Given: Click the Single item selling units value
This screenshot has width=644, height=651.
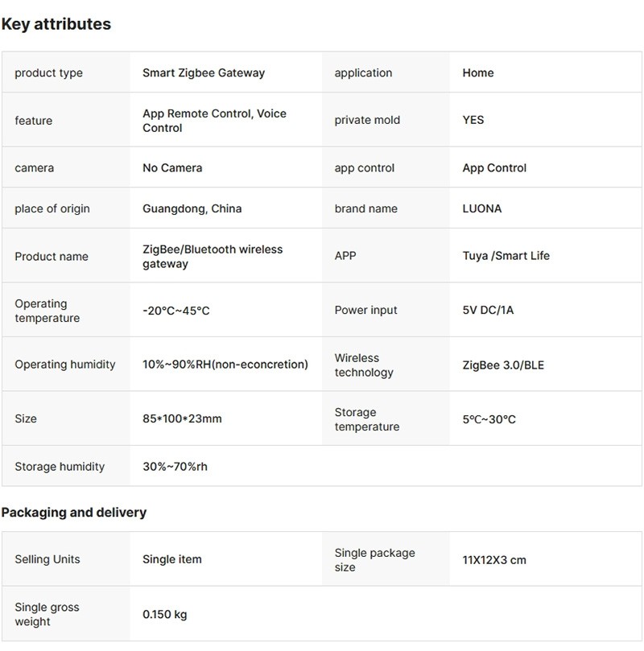Looking at the screenshot, I should [x=172, y=559].
